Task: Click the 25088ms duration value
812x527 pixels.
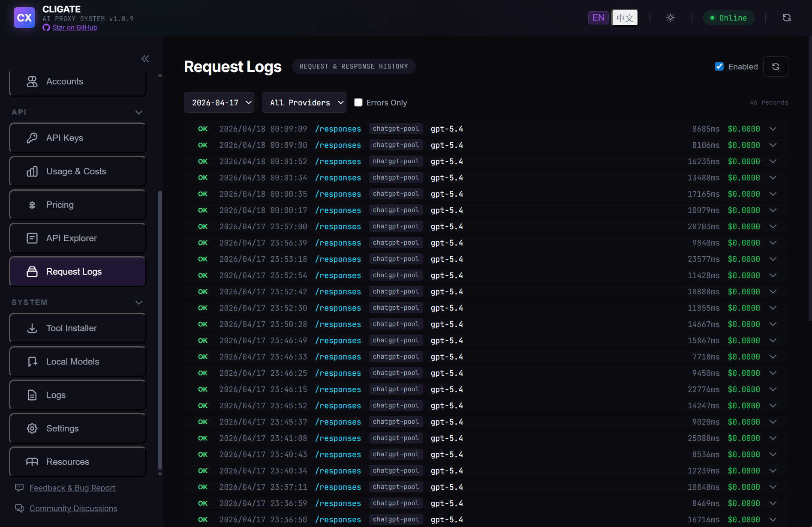Action: (x=704, y=438)
